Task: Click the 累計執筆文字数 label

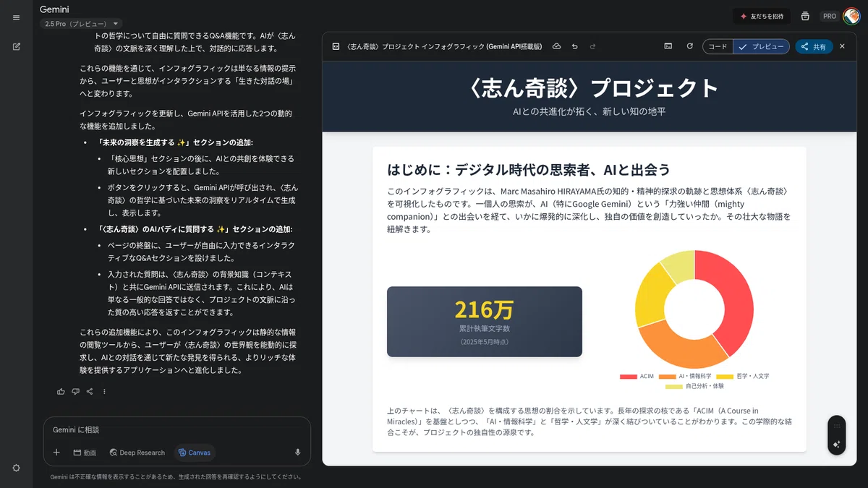Action: 485,329
